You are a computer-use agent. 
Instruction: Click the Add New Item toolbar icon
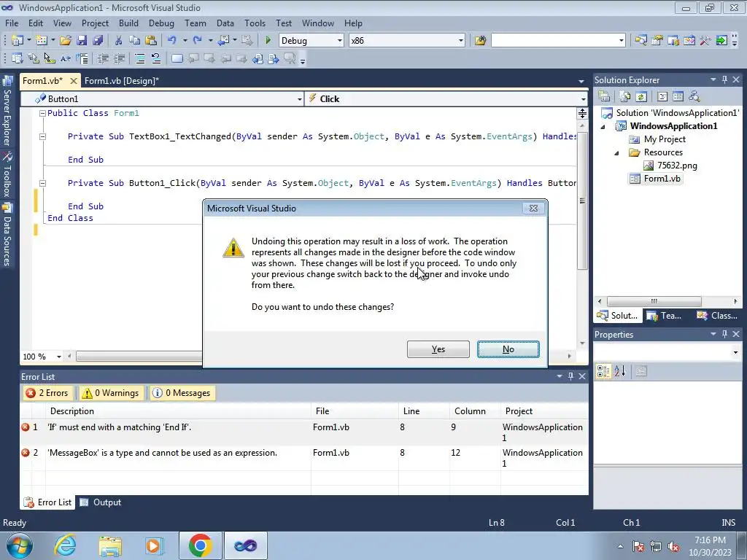click(x=42, y=41)
